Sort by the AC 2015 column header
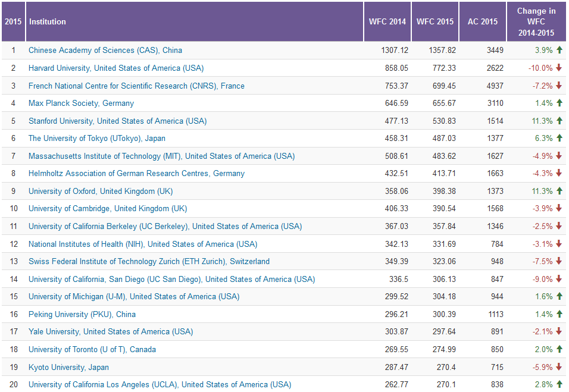 click(x=482, y=22)
